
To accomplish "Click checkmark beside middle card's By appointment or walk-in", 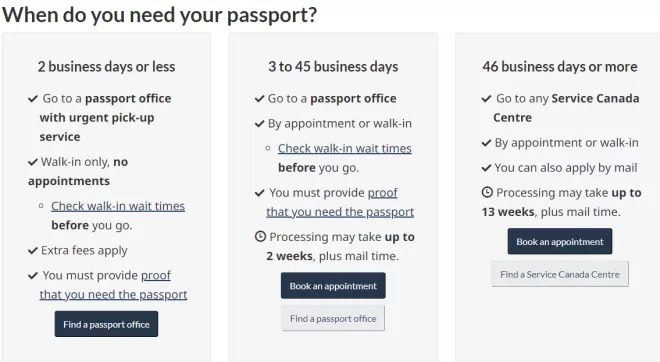I will click(259, 124).
